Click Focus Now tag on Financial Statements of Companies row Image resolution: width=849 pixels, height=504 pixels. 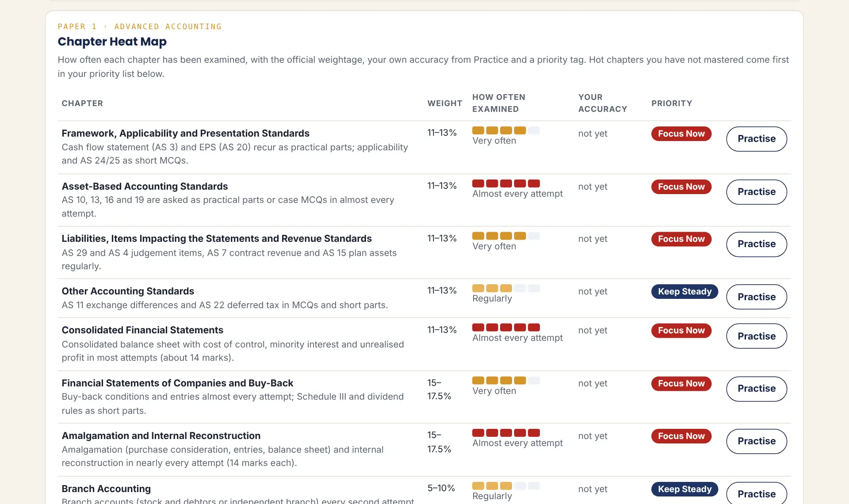pyautogui.click(x=681, y=383)
